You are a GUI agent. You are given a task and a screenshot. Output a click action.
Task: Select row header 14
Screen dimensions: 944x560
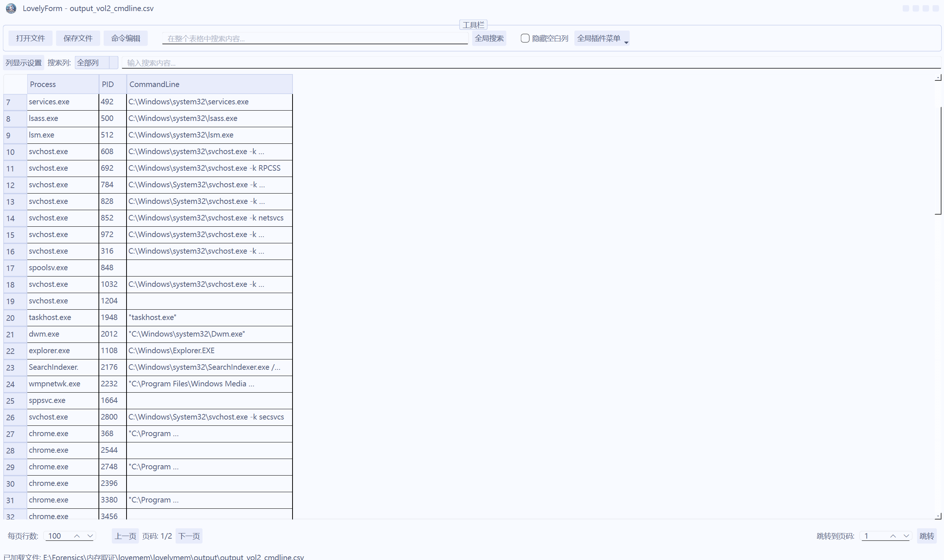tap(15, 219)
